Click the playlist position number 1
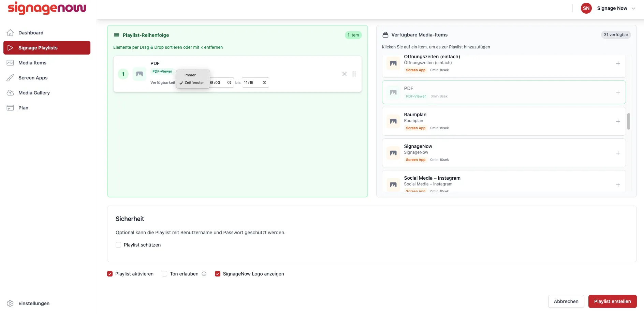 point(123,74)
